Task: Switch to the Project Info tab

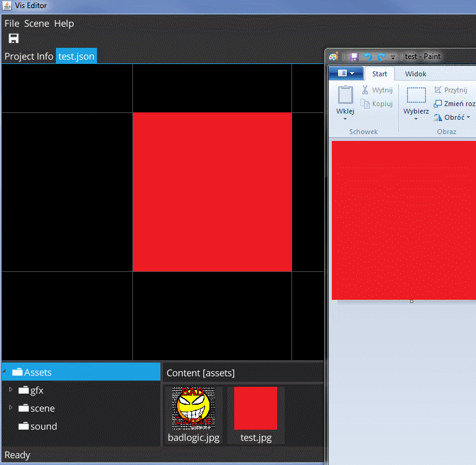Action: click(29, 56)
